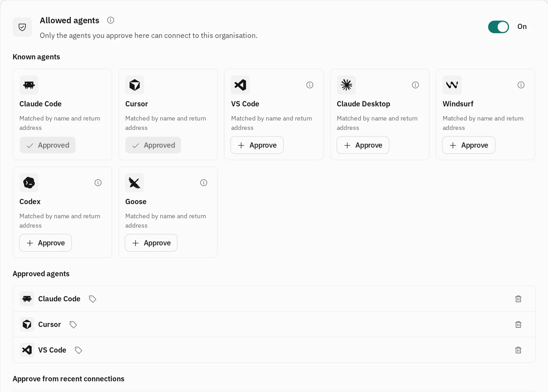Click the Codex card title
Image resolution: width=548 pixels, height=392 pixels.
(30, 202)
